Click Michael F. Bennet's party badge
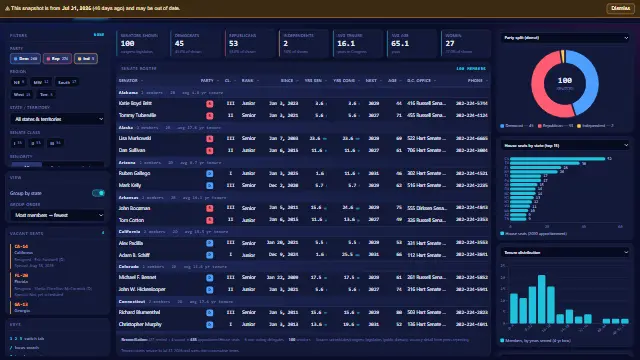640x360 pixels. coord(209,278)
